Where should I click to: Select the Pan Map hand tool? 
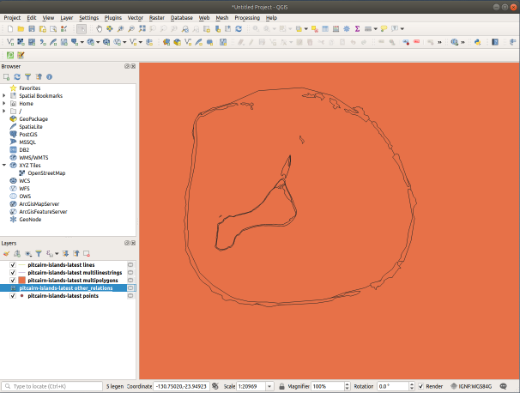tap(99, 29)
